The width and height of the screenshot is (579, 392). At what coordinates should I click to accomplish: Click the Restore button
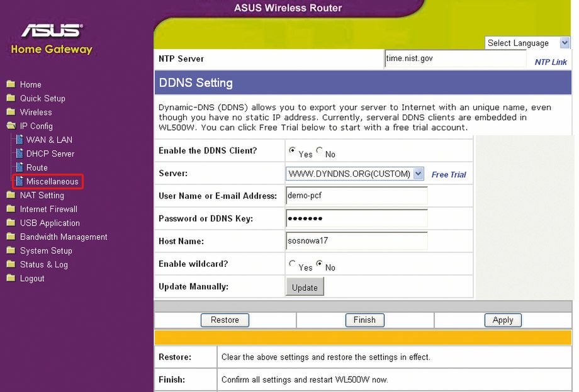pos(225,320)
